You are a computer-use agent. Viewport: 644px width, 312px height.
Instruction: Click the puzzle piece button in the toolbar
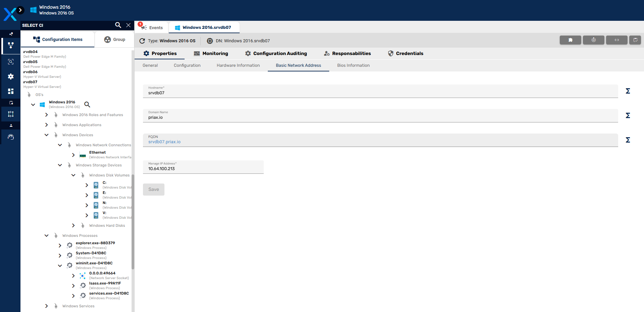[570, 40]
